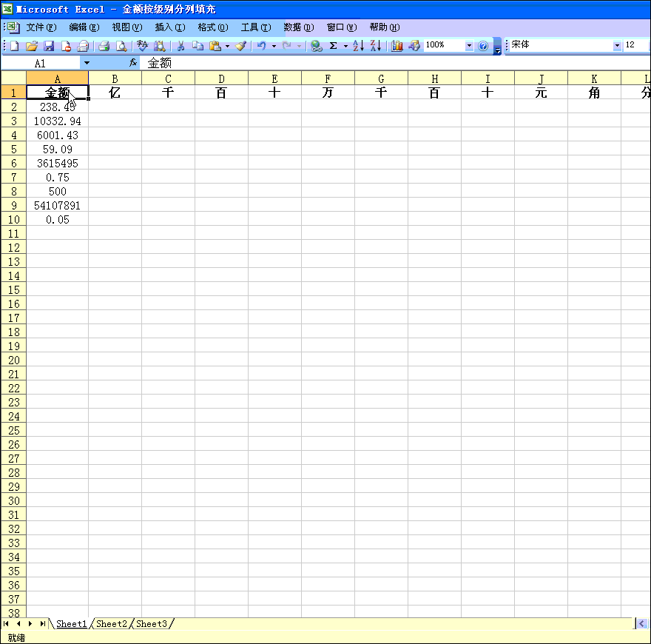Save the workbook using the floppy icon
Image resolution: width=651 pixels, height=644 pixels.
coord(49,46)
